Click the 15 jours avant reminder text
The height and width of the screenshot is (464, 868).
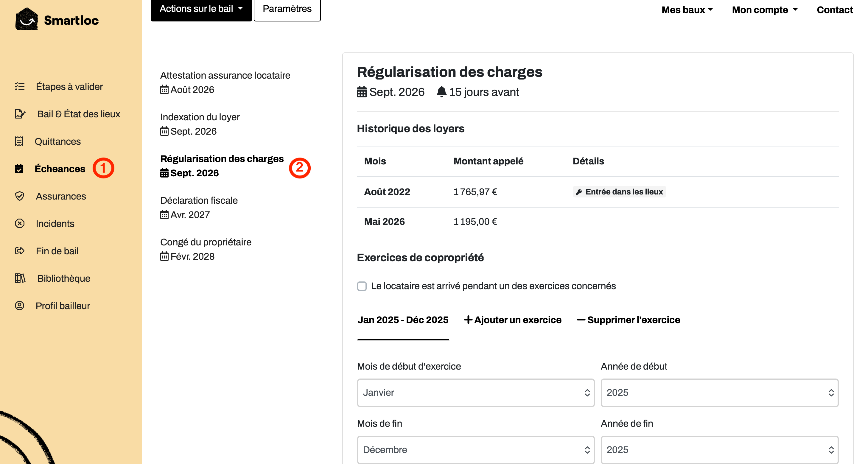pyautogui.click(x=484, y=92)
